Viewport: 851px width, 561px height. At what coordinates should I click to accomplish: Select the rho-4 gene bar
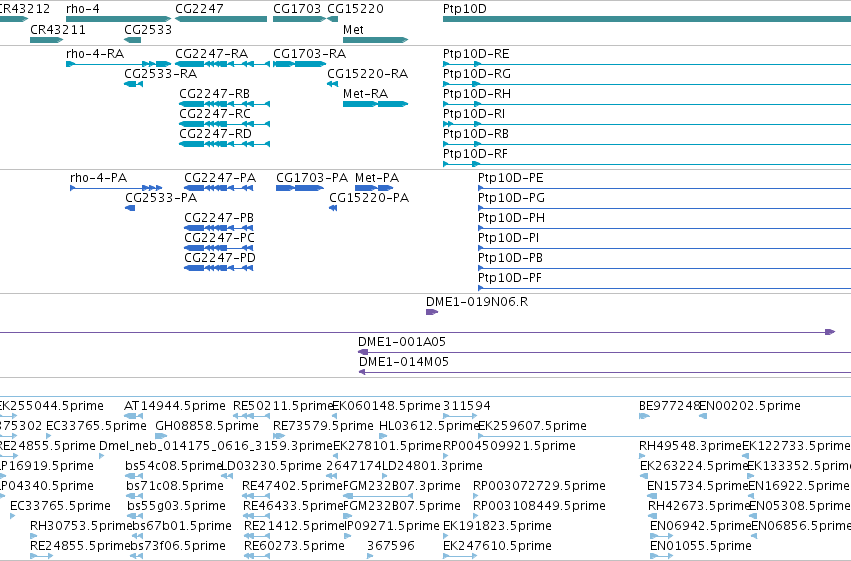coord(118,20)
